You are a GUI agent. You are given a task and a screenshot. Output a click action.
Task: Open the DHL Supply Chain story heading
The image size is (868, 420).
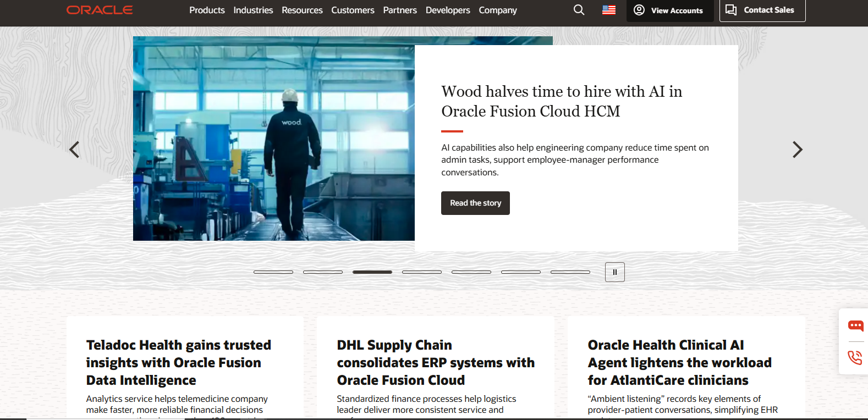[x=436, y=363]
